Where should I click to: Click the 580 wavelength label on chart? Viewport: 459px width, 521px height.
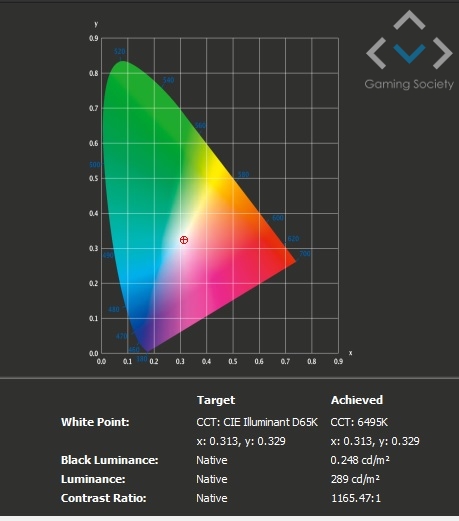coord(244,175)
